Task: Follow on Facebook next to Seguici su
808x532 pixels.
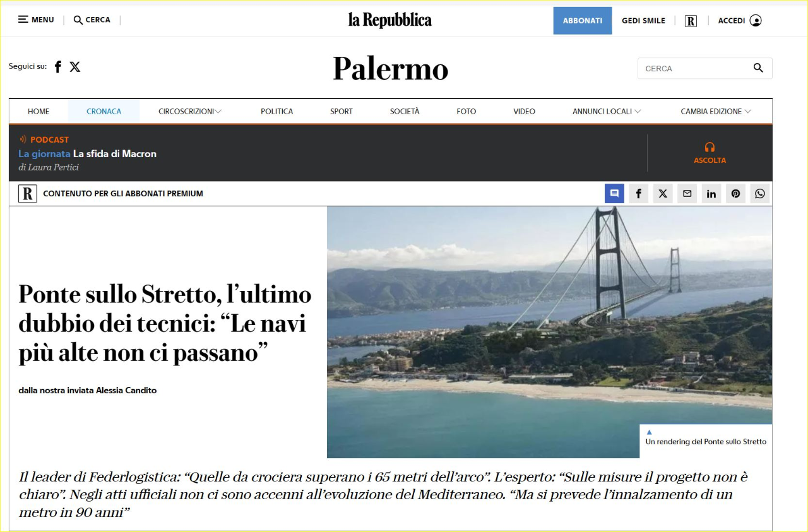Action: coord(58,67)
